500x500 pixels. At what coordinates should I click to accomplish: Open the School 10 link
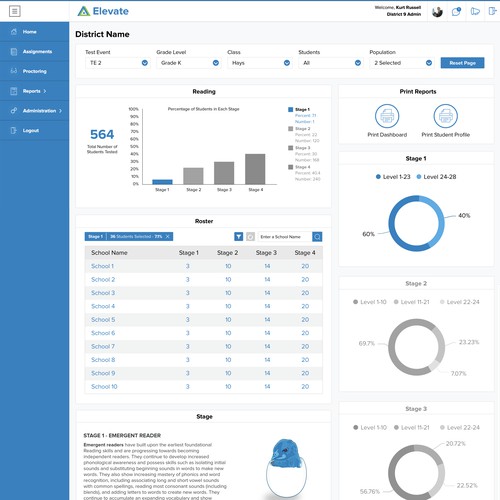coord(104,387)
